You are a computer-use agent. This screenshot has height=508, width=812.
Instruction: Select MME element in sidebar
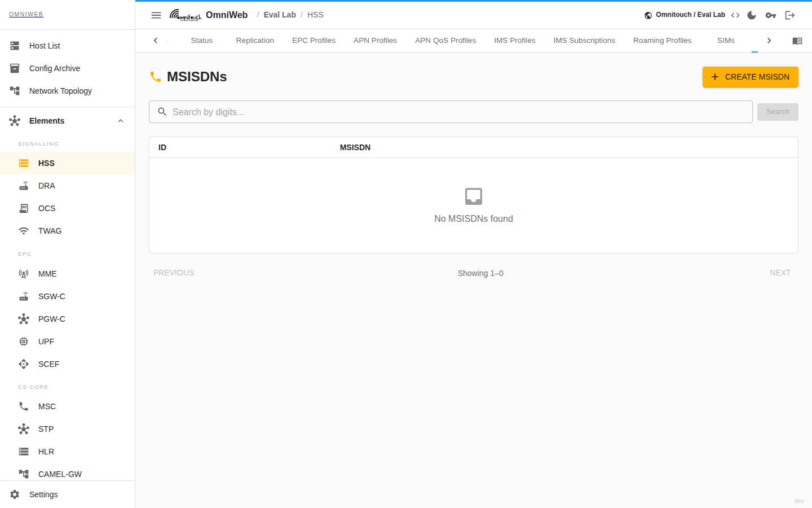tap(68, 274)
